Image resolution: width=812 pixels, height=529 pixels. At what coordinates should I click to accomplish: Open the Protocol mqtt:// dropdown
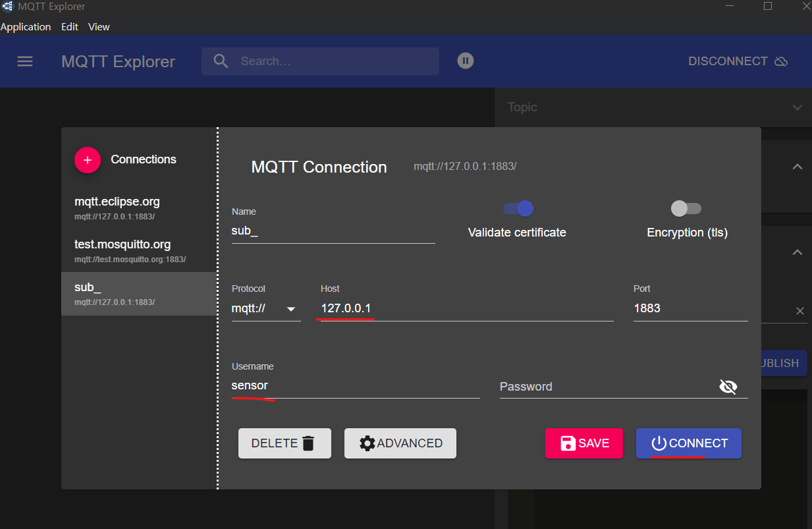point(266,308)
